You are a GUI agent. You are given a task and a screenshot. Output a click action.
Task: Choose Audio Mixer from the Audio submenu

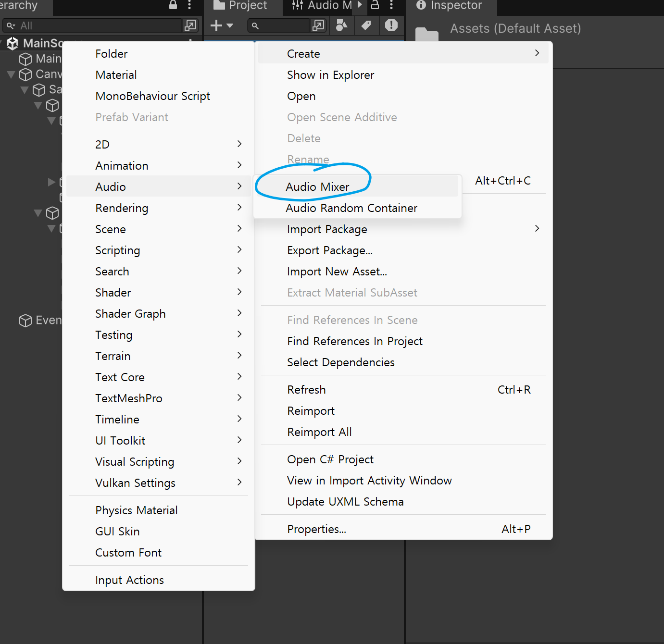pos(357,186)
